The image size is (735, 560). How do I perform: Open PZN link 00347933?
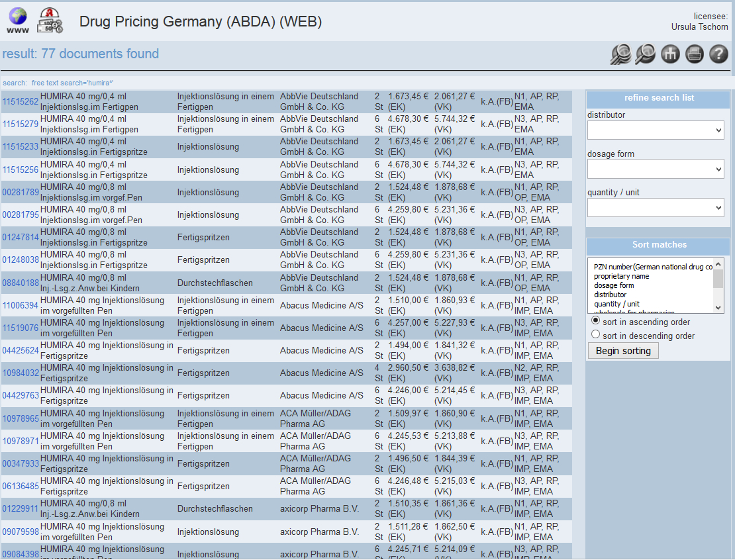(20, 463)
